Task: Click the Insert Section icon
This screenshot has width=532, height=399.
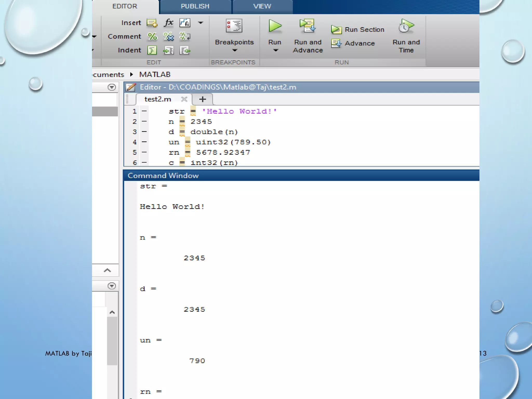Action: (152, 23)
